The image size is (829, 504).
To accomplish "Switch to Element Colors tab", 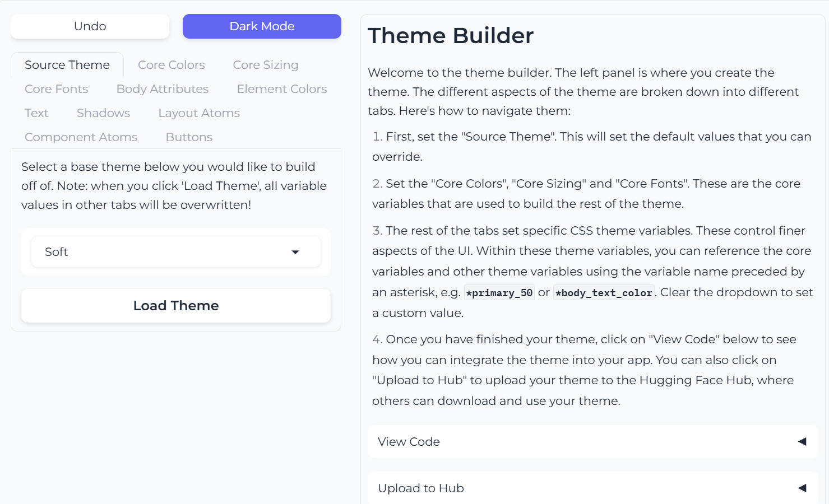I will [x=281, y=89].
